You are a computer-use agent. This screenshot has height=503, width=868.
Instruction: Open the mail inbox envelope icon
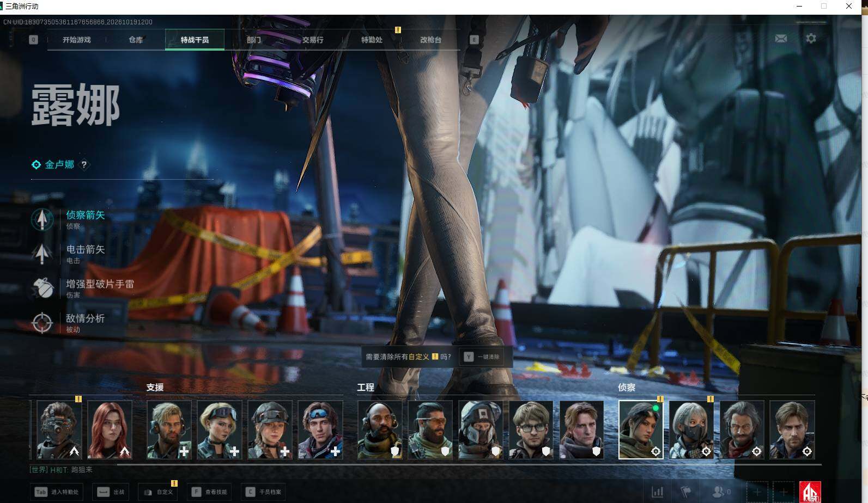click(781, 39)
